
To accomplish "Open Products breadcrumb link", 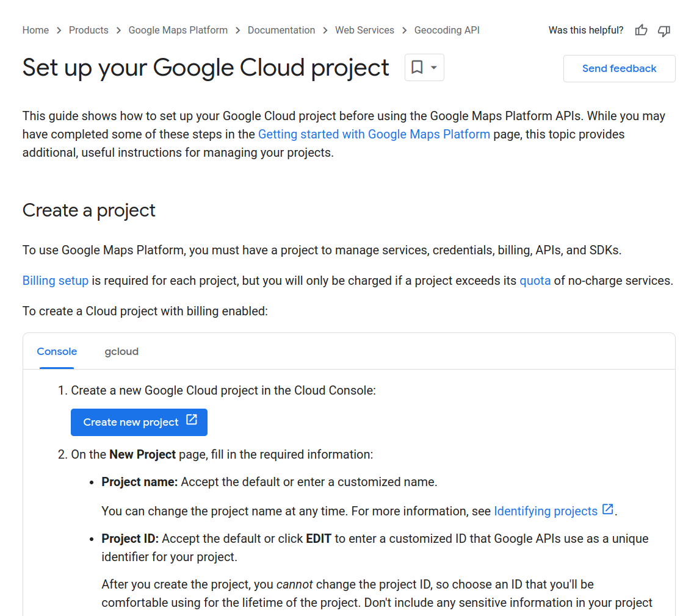I will tap(89, 30).
